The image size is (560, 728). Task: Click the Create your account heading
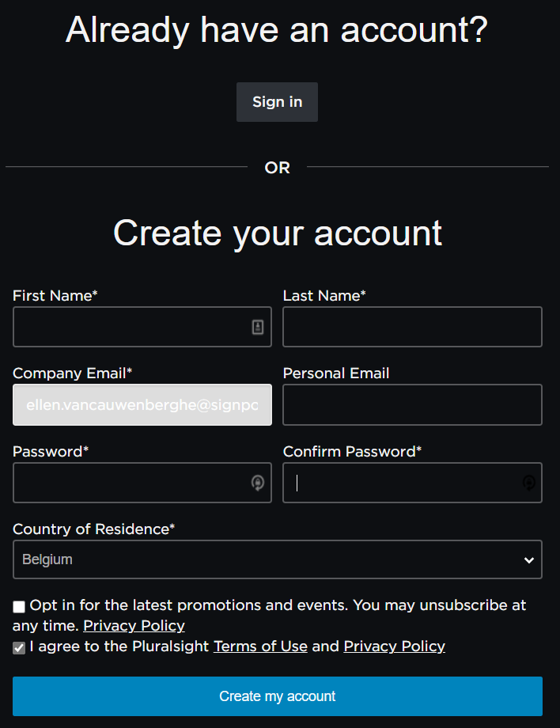click(x=278, y=233)
